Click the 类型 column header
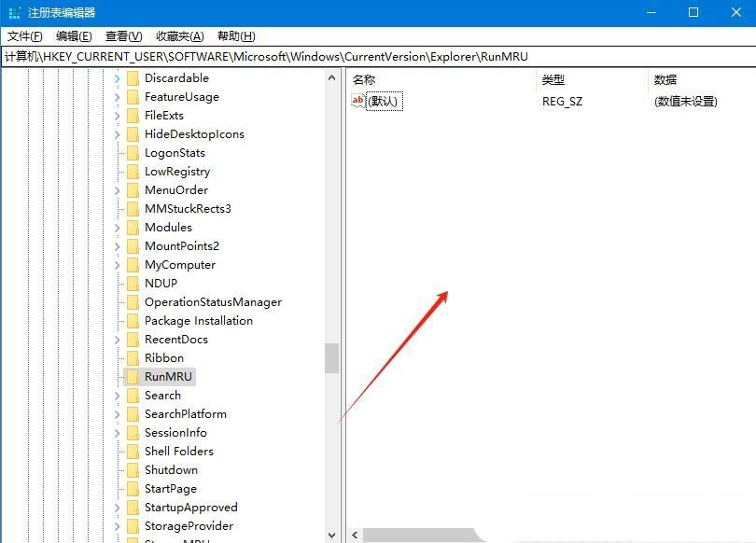Image resolution: width=756 pixels, height=543 pixels. pos(553,80)
